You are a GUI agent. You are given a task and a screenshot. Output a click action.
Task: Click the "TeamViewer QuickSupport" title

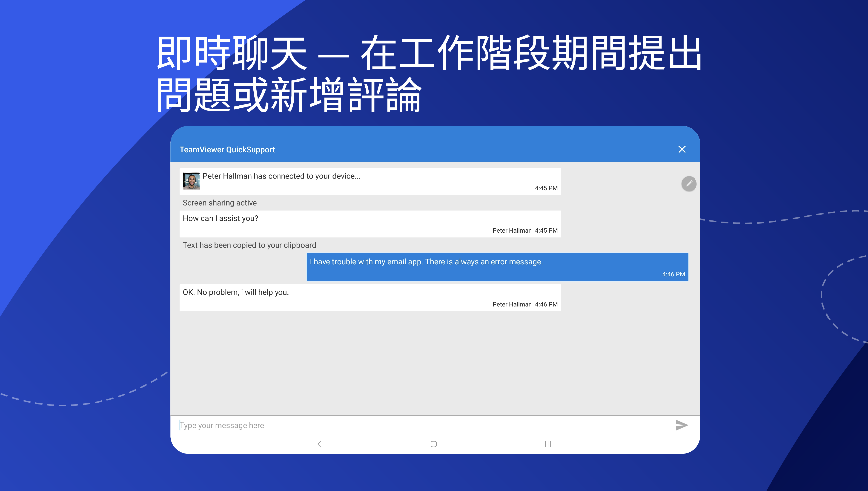point(227,149)
